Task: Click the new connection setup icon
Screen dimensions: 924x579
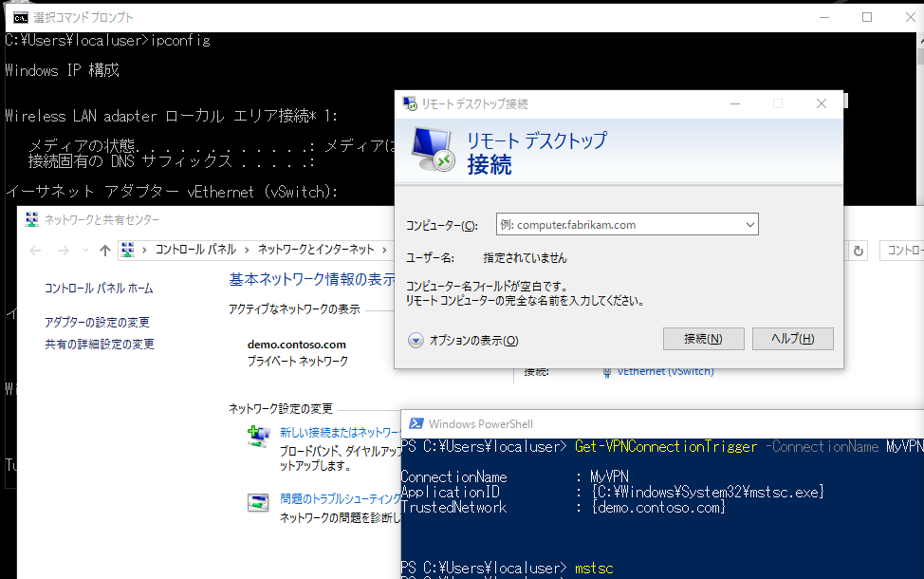Action: 258,437
